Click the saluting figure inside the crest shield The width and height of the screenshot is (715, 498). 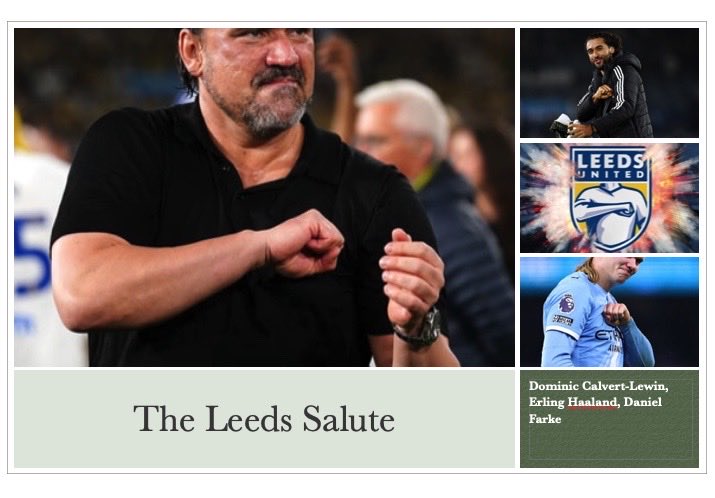(x=610, y=214)
